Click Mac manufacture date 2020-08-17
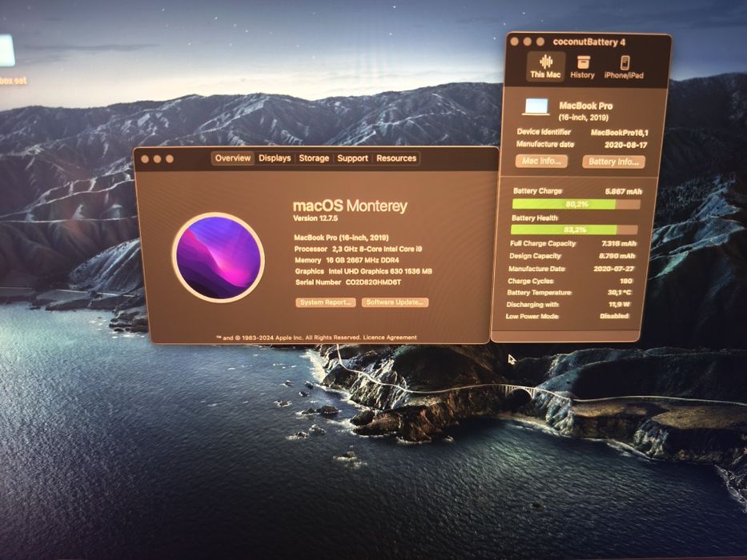The image size is (747, 560). coord(625,145)
